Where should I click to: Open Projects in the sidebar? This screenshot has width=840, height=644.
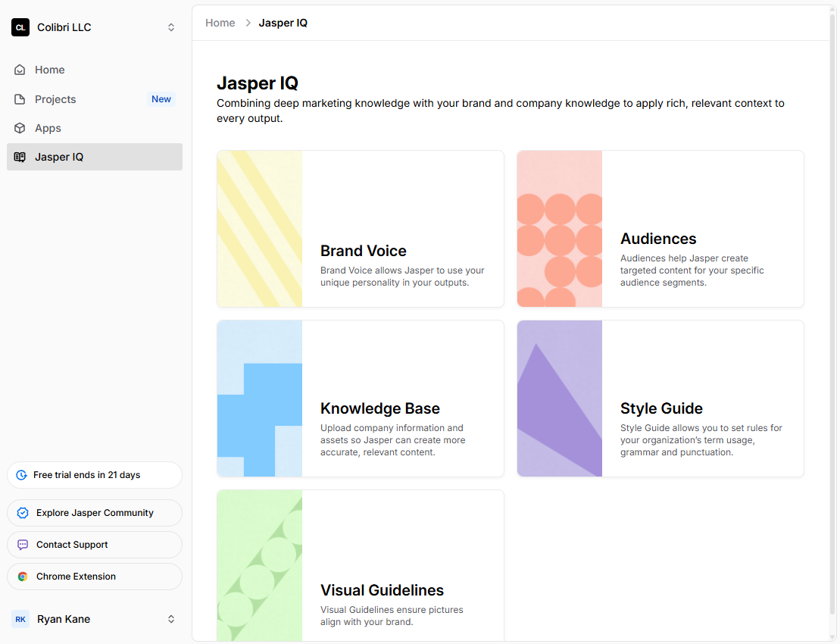pyautogui.click(x=94, y=99)
